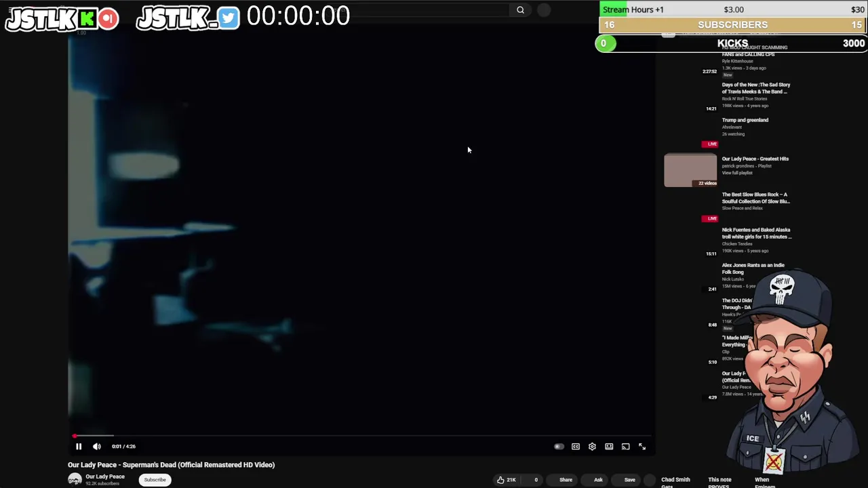Open Days of the New Sad Story video

click(x=756, y=88)
